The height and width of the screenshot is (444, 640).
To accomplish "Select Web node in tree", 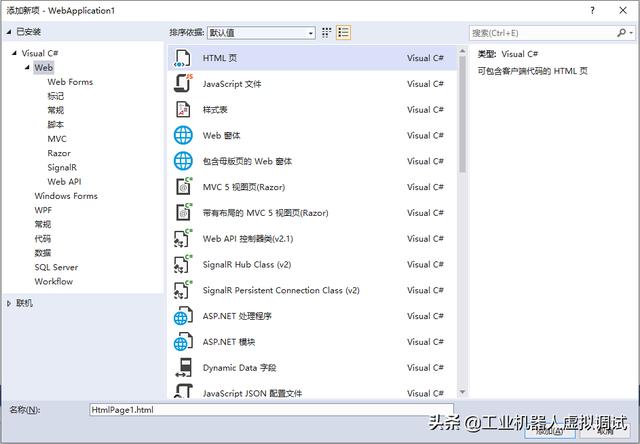I will tap(43, 67).
